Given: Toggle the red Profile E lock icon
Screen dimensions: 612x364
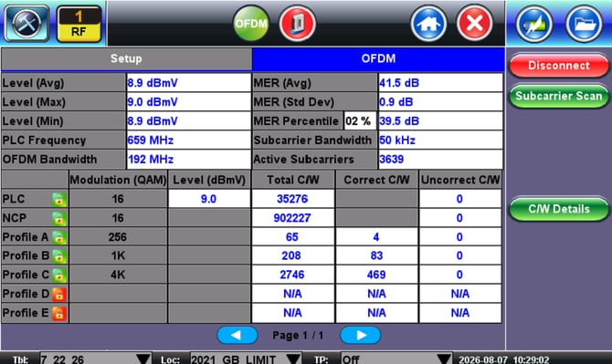Looking at the screenshot, I should pos(59,313).
